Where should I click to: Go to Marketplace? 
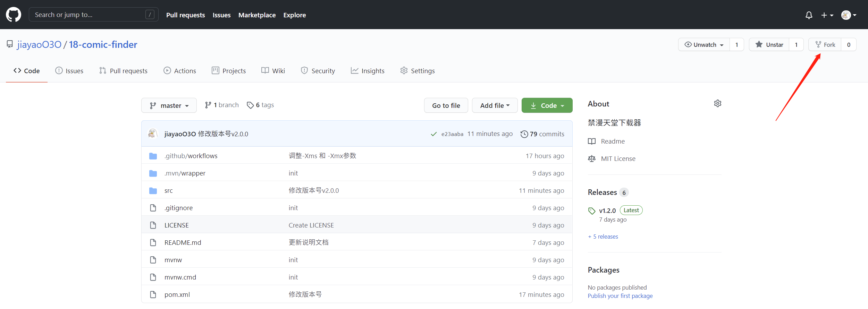coord(257,15)
